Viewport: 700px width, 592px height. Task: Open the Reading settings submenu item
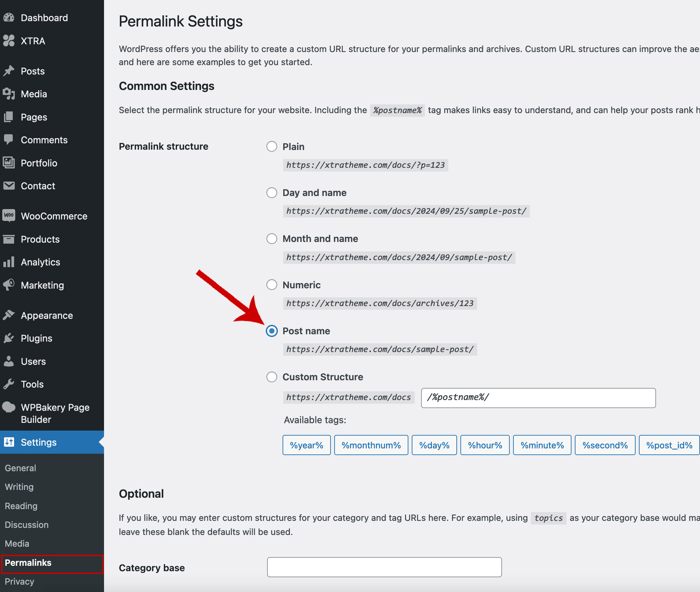pyautogui.click(x=21, y=506)
